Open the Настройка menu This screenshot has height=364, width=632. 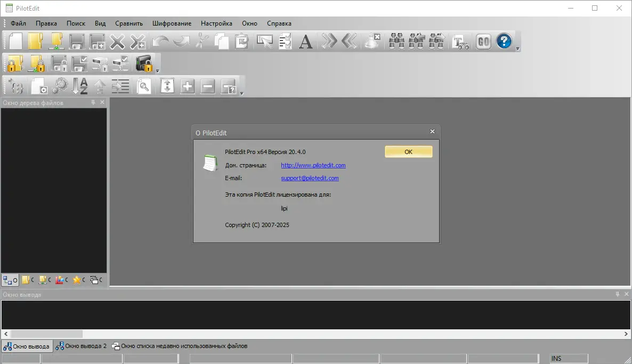[216, 23]
